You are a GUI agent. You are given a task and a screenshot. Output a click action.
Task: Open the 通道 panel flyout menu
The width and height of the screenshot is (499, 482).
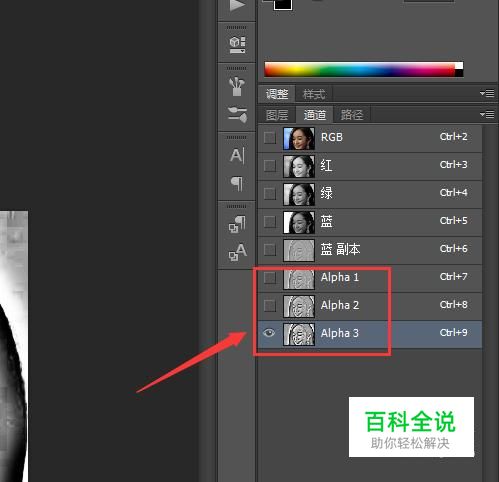487,115
